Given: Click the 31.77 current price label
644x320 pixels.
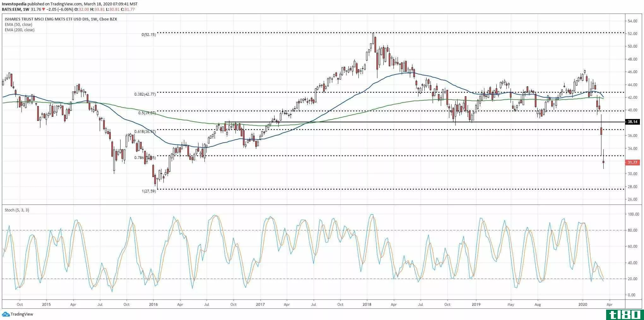Looking at the screenshot, I should click(632, 163).
